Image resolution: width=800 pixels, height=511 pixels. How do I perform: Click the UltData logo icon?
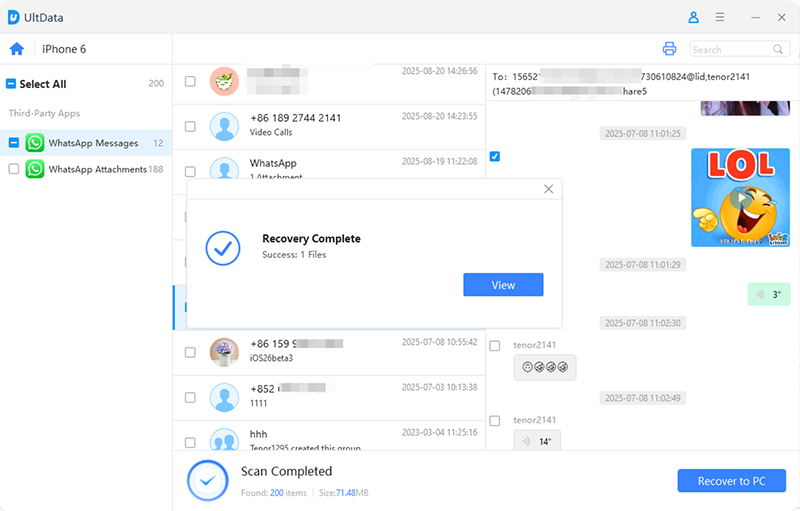pos(13,17)
